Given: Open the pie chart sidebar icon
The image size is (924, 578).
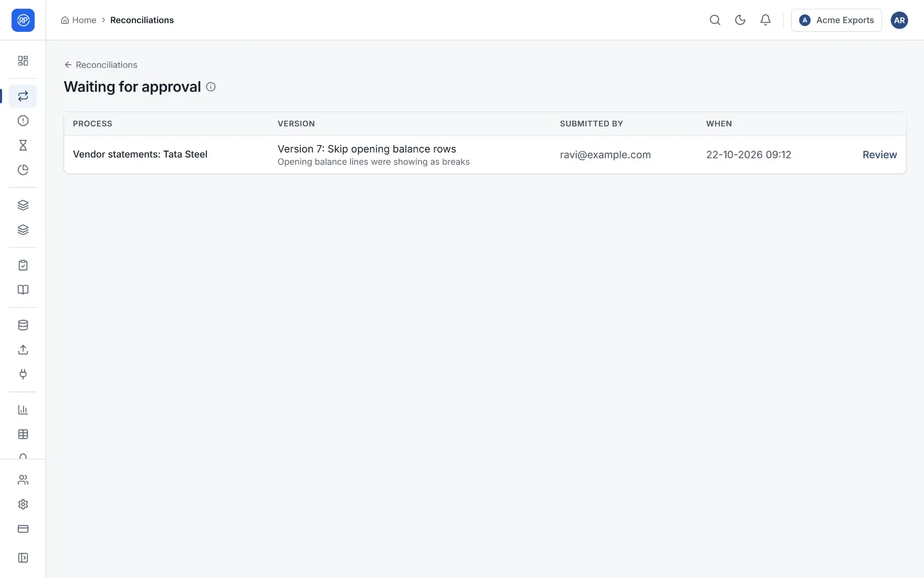Looking at the screenshot, I should pos(23,170).
